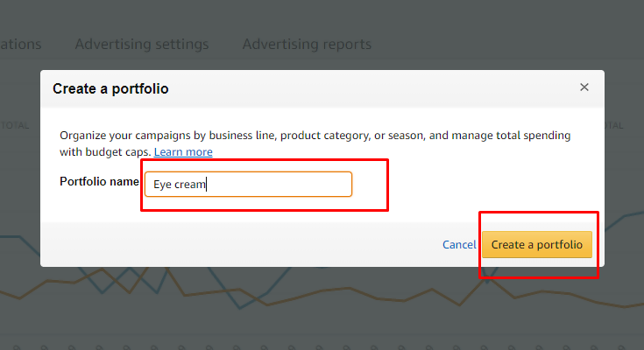Place cursor in the "Eye cream" text
Image resolution: width=644 pixels, height=350 pixels.
pos(179,185)
